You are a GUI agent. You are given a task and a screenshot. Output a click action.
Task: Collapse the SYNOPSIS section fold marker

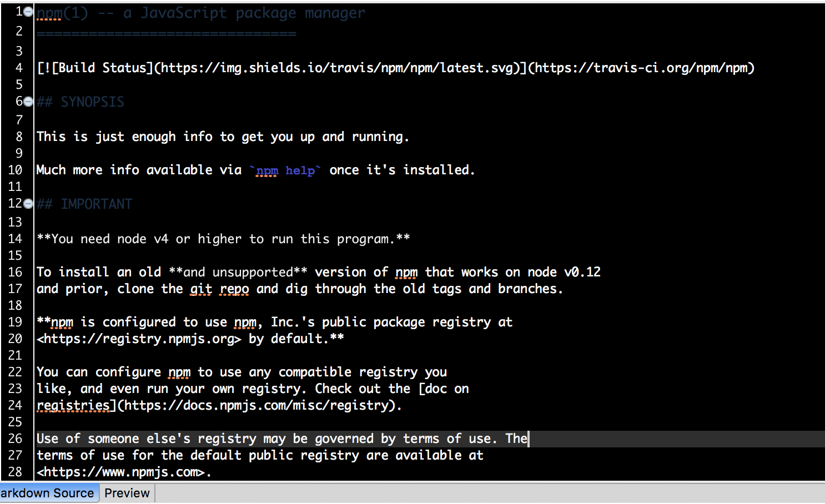pyautogui.click(x=28, y=101)
